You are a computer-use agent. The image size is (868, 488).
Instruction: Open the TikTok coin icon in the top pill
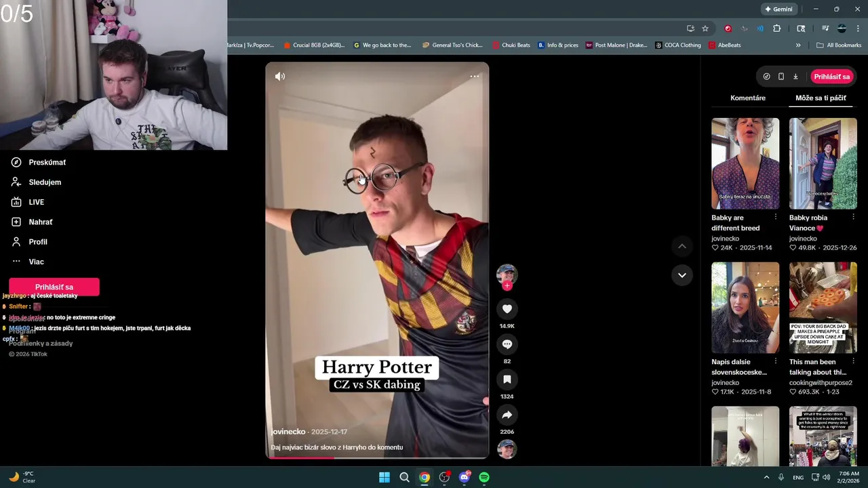[x=766, y=77]
